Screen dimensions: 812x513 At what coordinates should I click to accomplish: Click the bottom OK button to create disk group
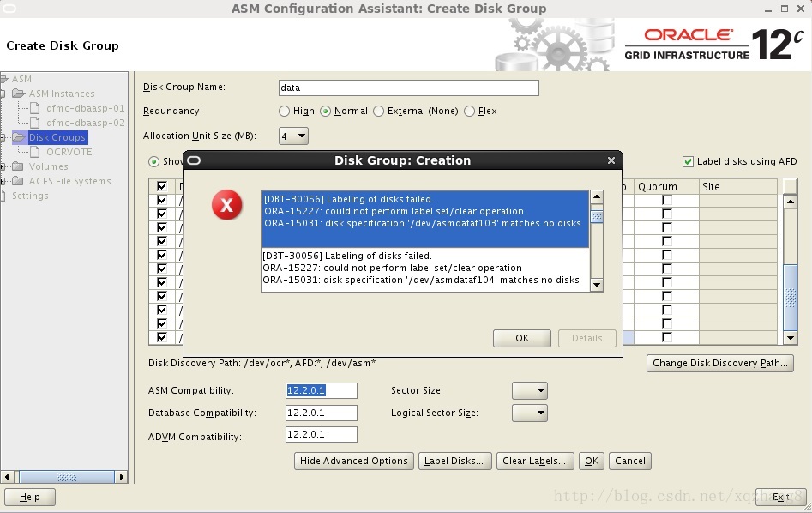pos(592,461)
